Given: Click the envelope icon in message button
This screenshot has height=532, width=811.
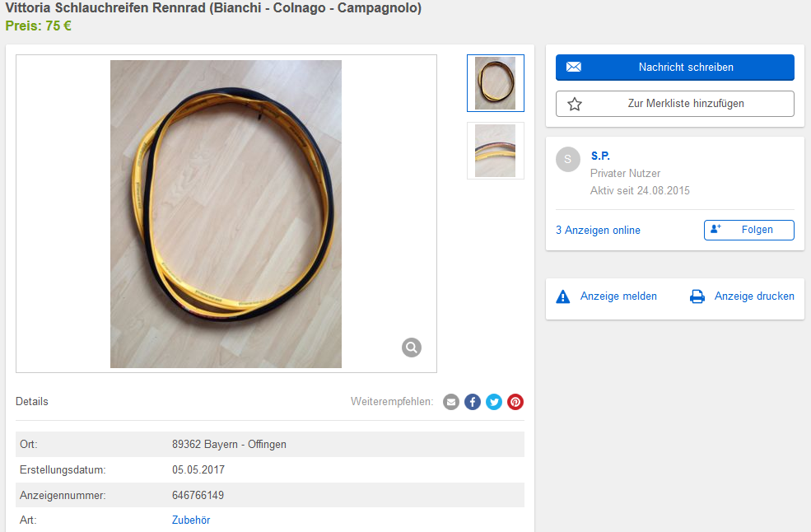Looking at the screenshot, I should point(574,68).
